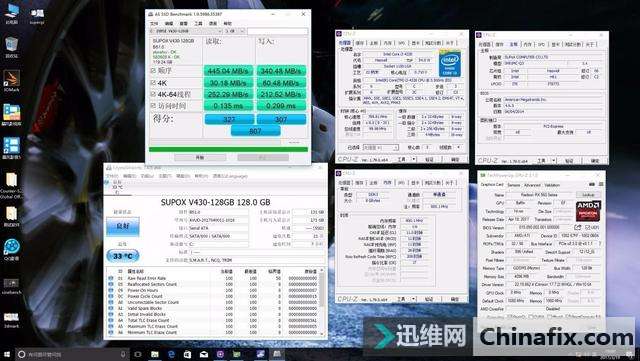Screen dimensions: 640x361
Task: Click GPU-Z BIOS export share icon
Action: [578, 227]
